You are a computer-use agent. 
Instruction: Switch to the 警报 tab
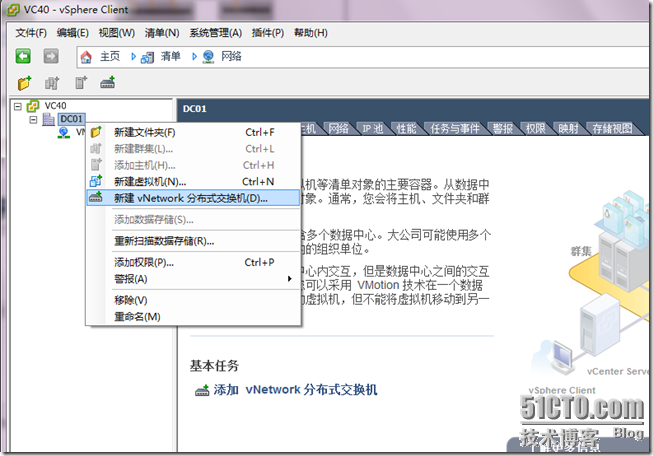pyautogui.click(x=503, y=129)
